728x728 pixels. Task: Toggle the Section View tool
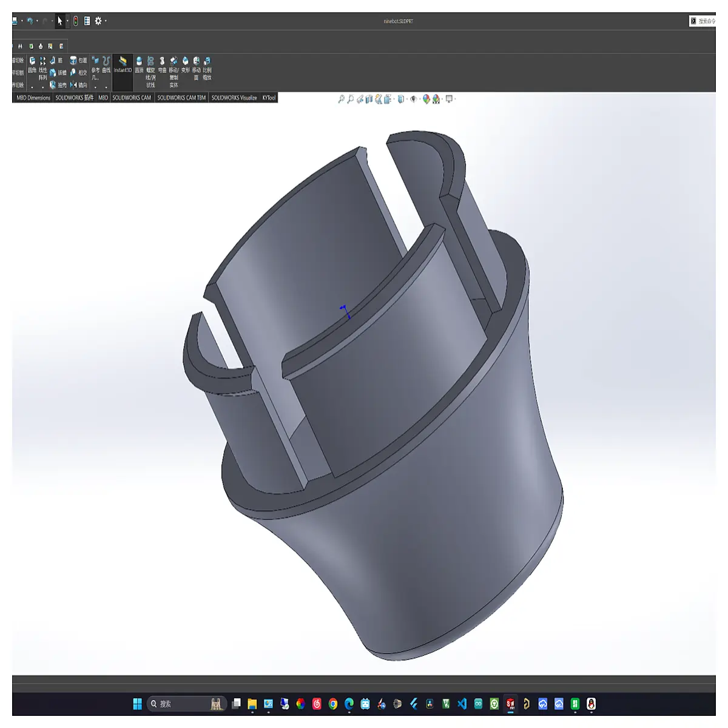pos(369,99)
